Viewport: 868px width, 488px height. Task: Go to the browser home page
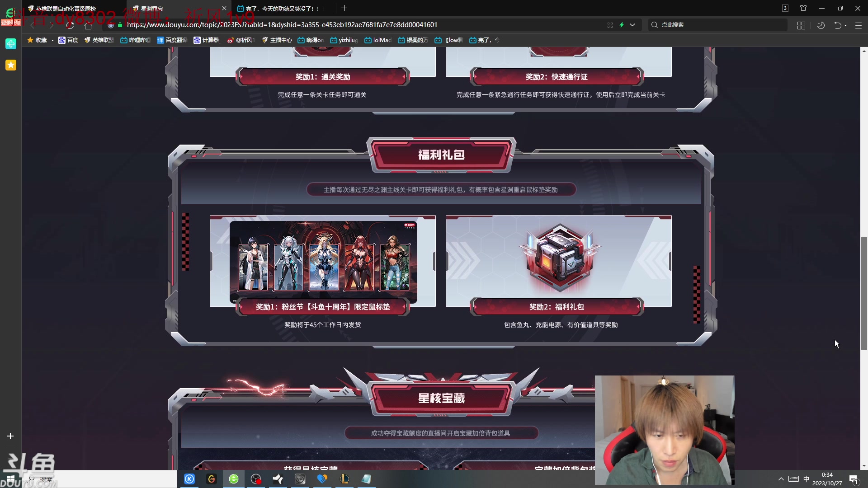(x=88, y=25)
